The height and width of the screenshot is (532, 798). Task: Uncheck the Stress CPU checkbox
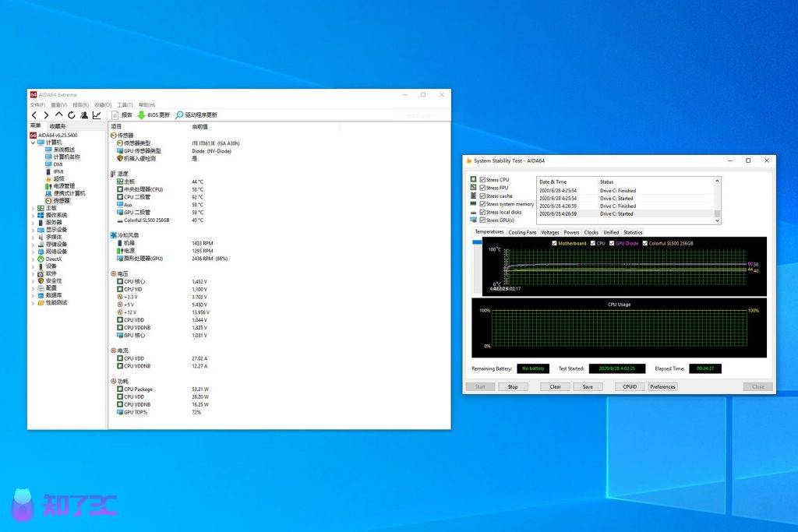point(482,179)
